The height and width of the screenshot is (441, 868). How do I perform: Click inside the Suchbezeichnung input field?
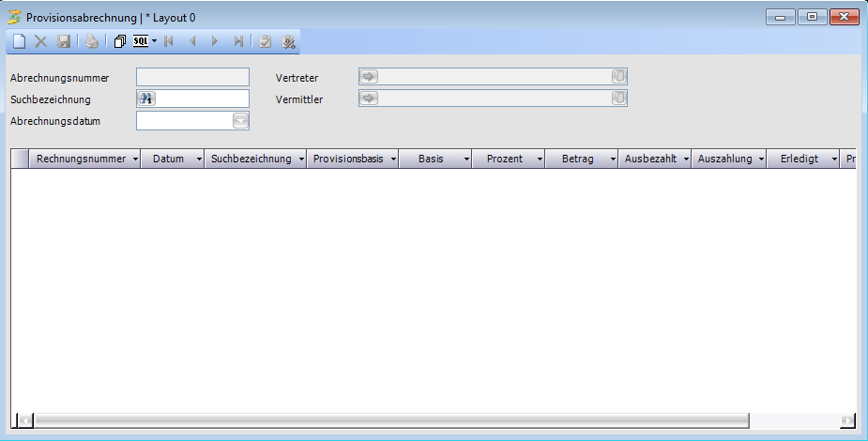pyautogui.click(x=202, y=99)
